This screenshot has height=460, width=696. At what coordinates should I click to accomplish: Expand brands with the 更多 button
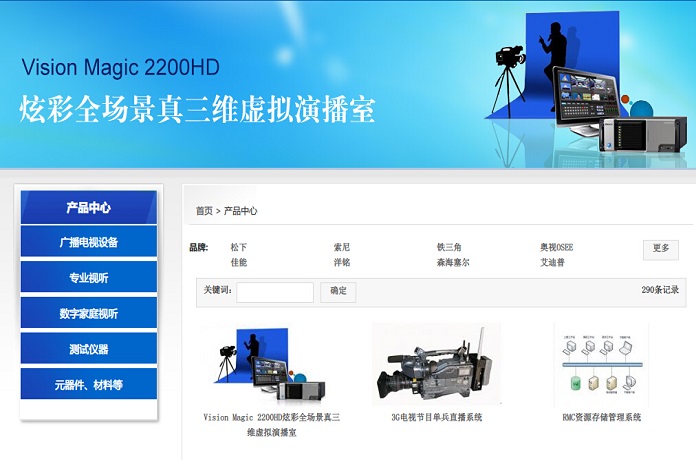(660, 249)
